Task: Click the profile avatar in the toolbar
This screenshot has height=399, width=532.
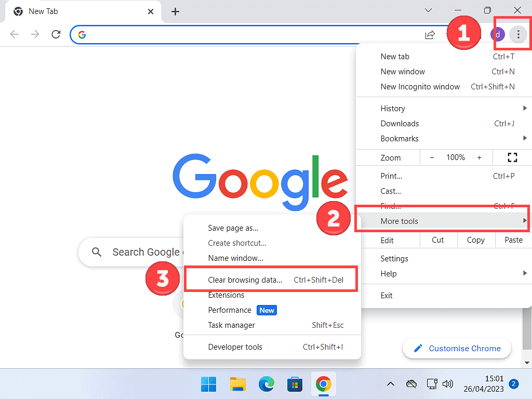Action: pos(497,34)
